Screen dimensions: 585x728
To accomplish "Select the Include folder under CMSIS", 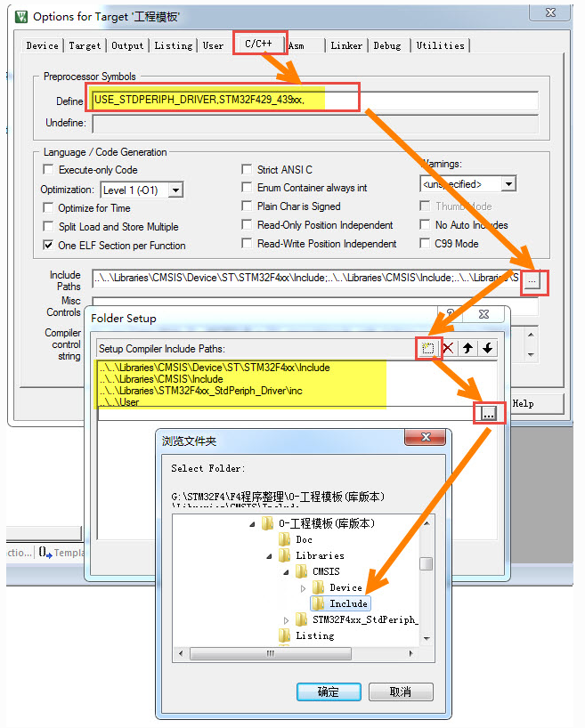I will tap(348, 603).
